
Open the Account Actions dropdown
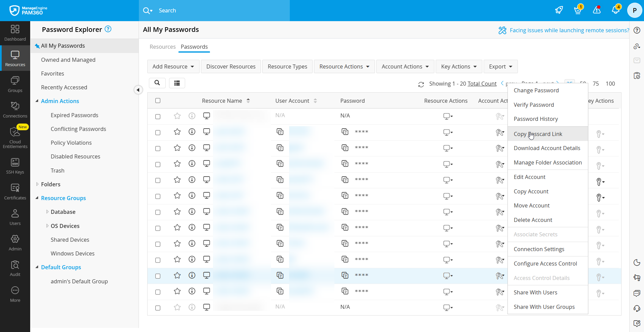click(x=405, y=66)
